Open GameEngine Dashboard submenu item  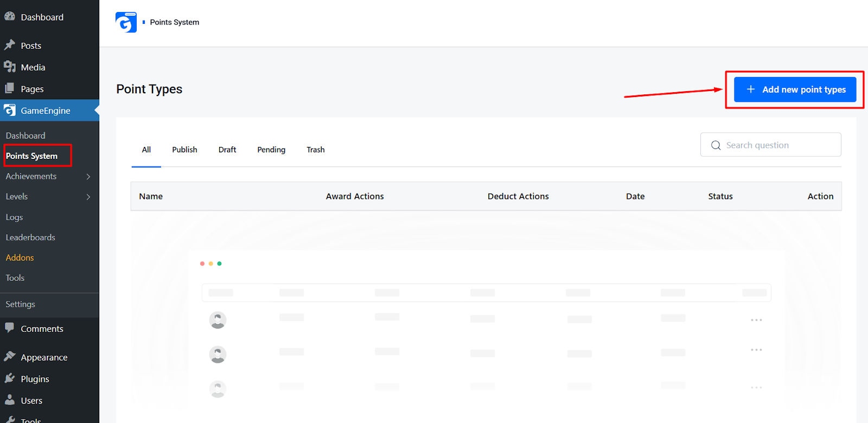[25, 136]
